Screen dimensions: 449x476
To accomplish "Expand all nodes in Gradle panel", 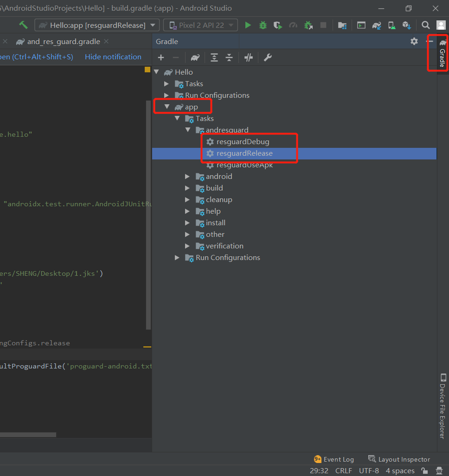I will click(214, 57).
